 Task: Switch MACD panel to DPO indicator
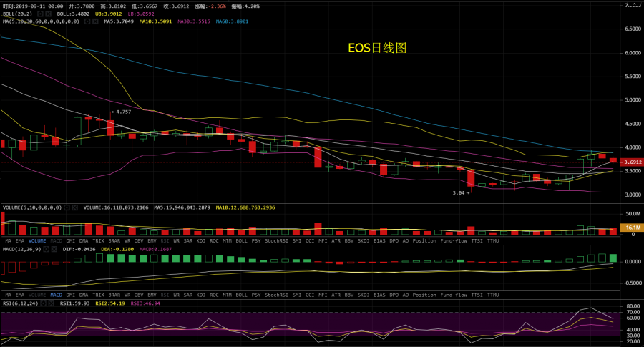click(394, 295)
